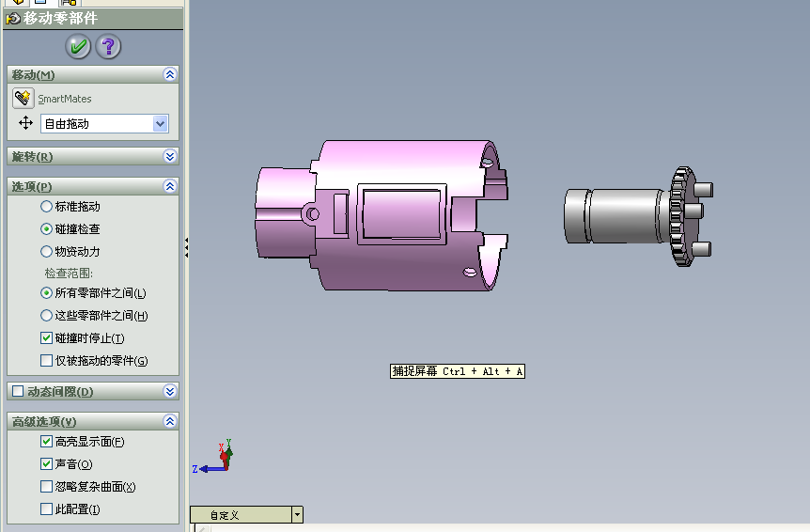Select the pink housing part
This screenshot has width=810, height=532.
(x=382, y=215)
